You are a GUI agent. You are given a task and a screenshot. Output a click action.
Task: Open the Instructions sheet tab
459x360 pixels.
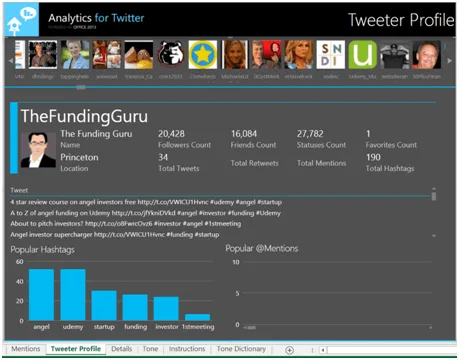pyautogui.click(x=187, y=349)
